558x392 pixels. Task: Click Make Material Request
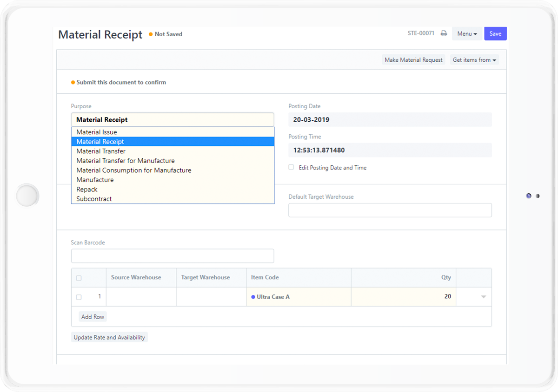click(x=413, y=59)
